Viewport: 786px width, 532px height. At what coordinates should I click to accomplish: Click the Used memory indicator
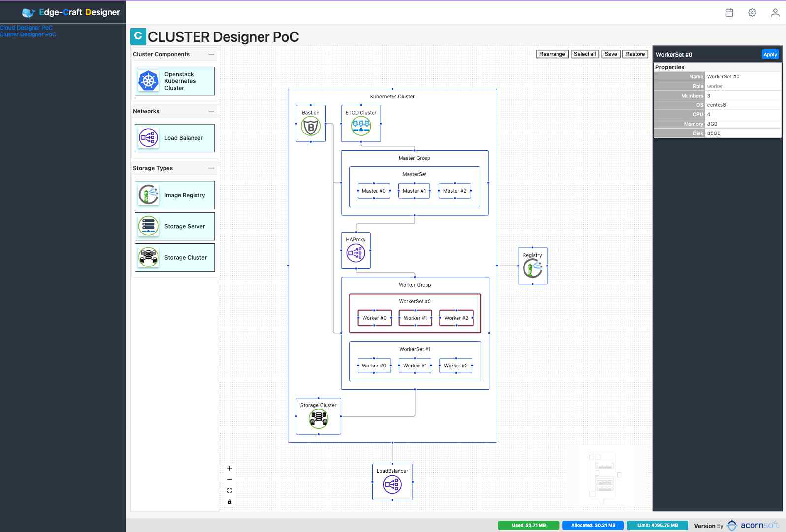pos(529,525)
